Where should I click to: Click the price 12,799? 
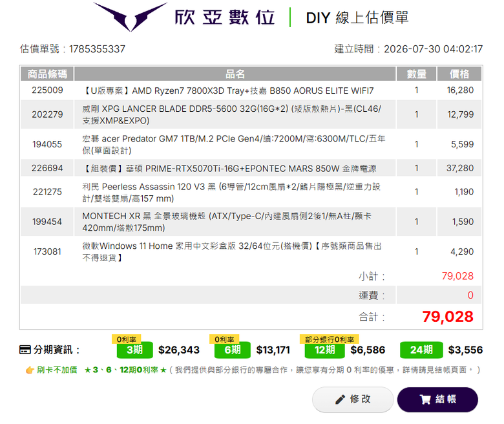point(460,114)
